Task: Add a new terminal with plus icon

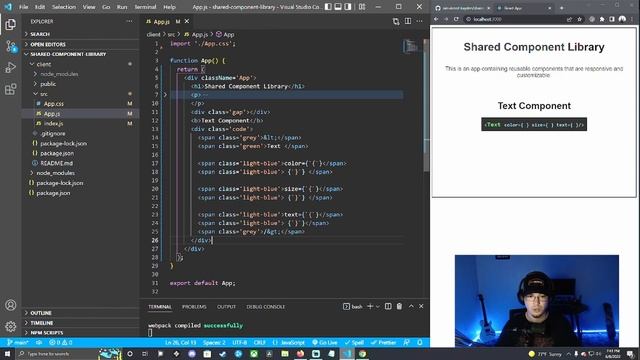Action: click(x=370, y=307)
